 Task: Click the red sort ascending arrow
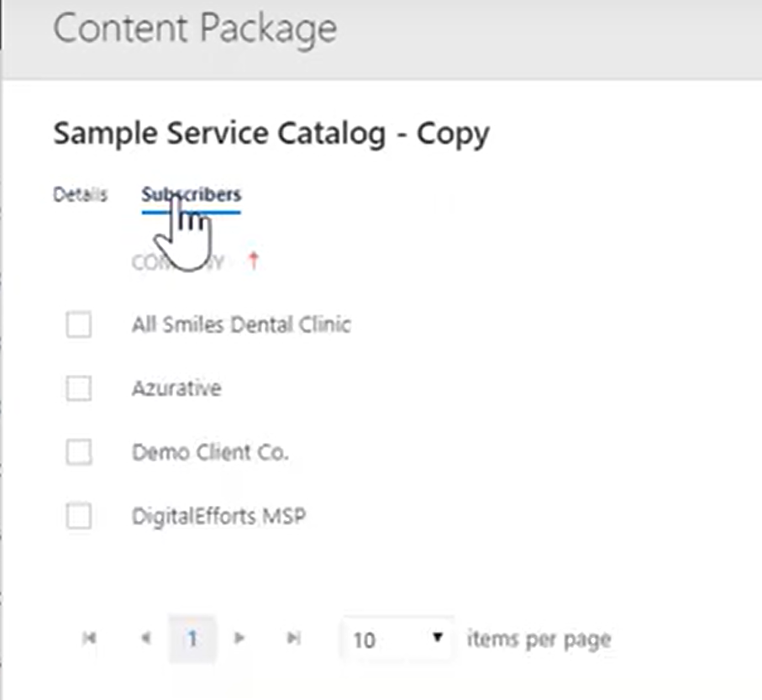click(x=253, y=261)
